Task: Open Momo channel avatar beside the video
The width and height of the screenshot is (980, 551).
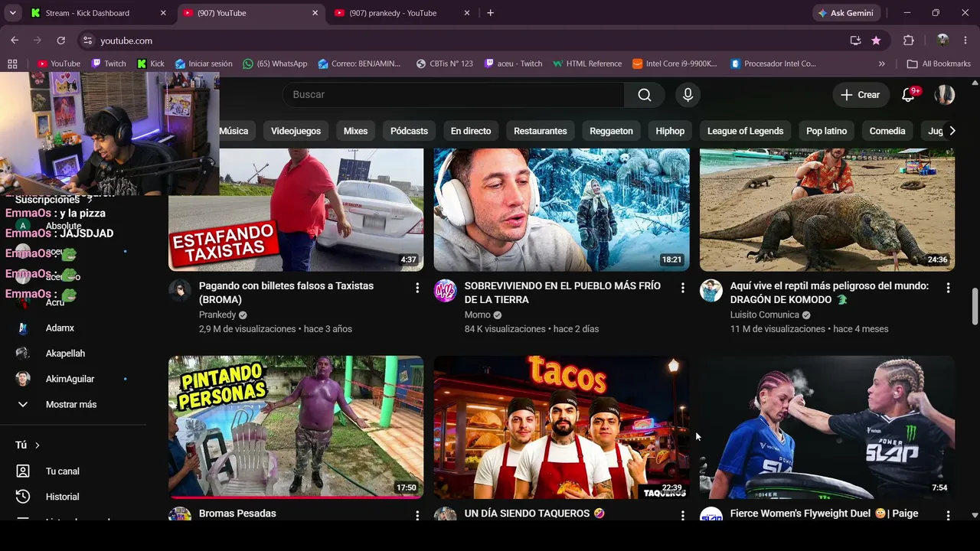Action: coord(445,291)
